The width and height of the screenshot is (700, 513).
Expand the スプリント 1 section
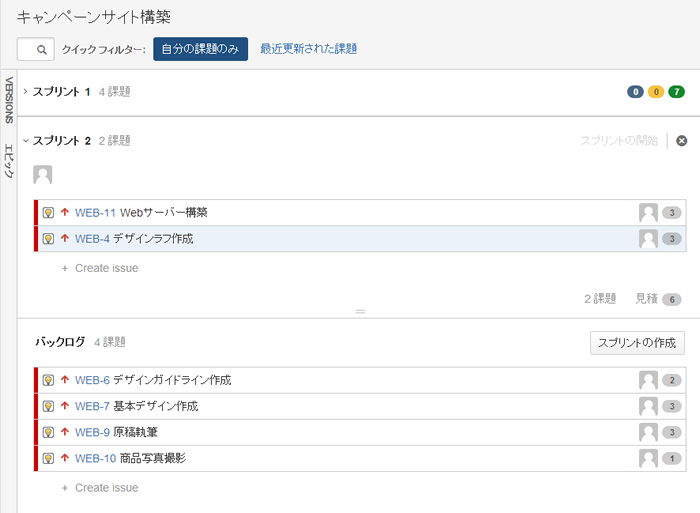coord(25,92)
